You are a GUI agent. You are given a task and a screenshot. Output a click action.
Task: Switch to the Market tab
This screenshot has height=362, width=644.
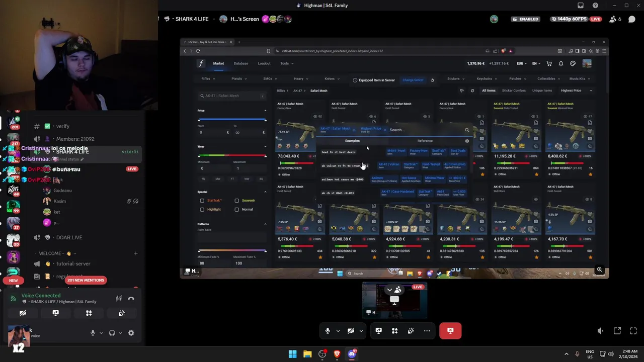point(218,63)
